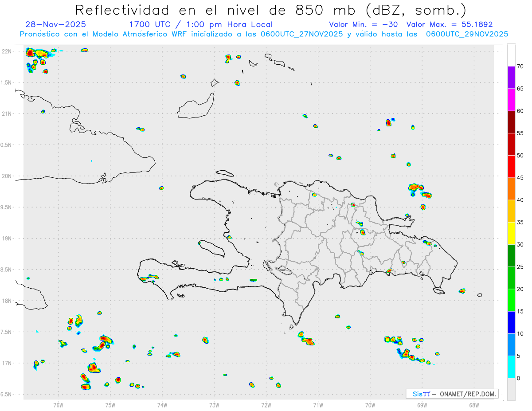
Task: Pick the gold 35–40 dBZ colorbar segment
Action: point(511,211)
